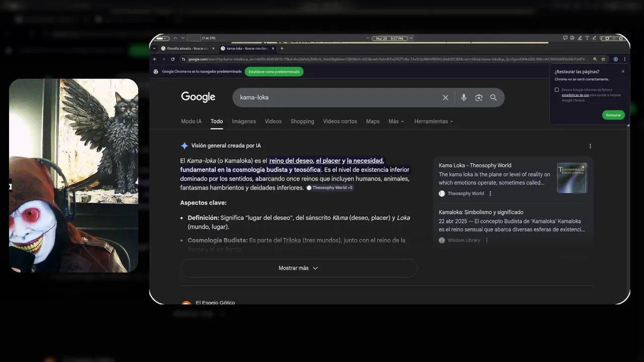The width and height of the screenshot is (644, 362).
Task: Click the page number input box
Action: (194, 38)
